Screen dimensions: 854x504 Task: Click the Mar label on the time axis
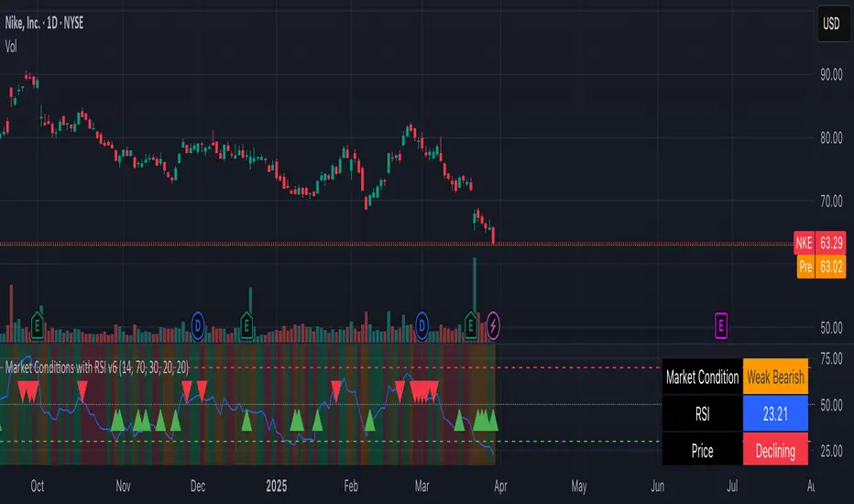pos(422,486)
